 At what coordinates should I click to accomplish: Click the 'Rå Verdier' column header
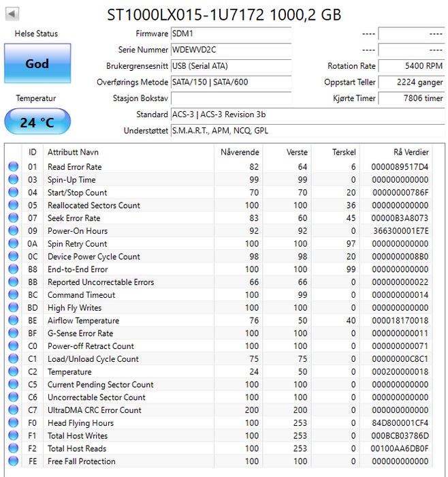click(x=411, y=152)
